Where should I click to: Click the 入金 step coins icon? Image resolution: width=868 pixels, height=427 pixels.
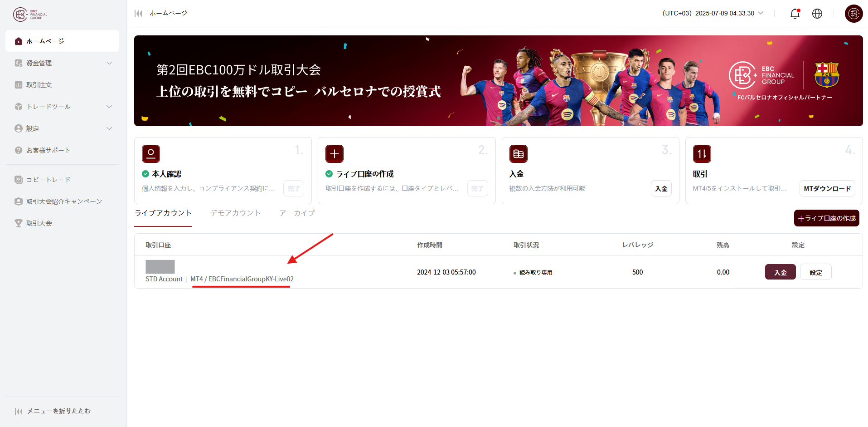click(519, 154)
